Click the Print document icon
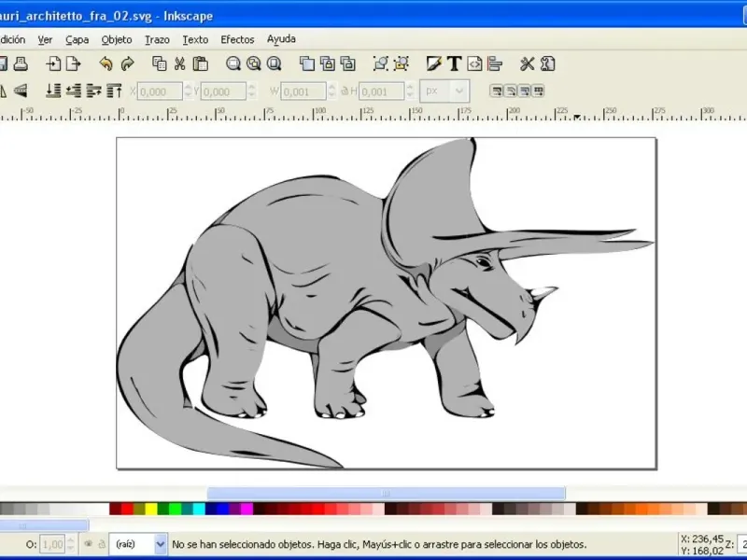 [x=21, y=63]
